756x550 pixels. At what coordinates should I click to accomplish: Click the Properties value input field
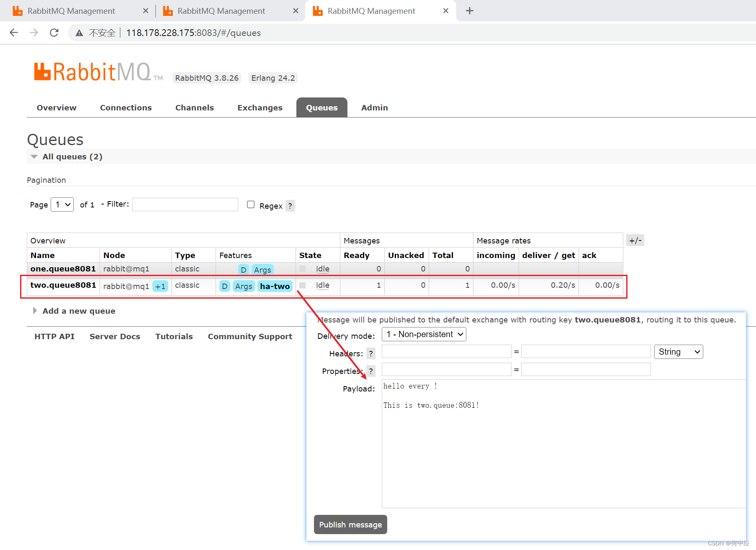point(586,369)
